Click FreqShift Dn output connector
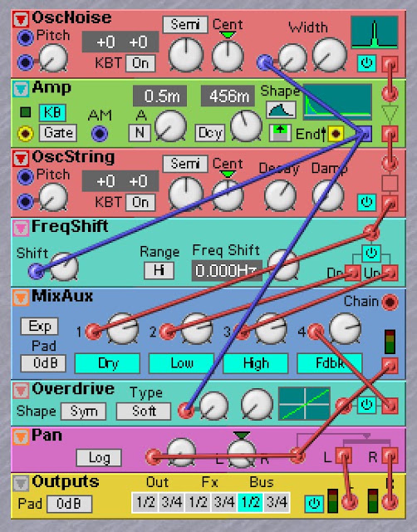Screen dimensions: 417x532 tap(352, 273)
